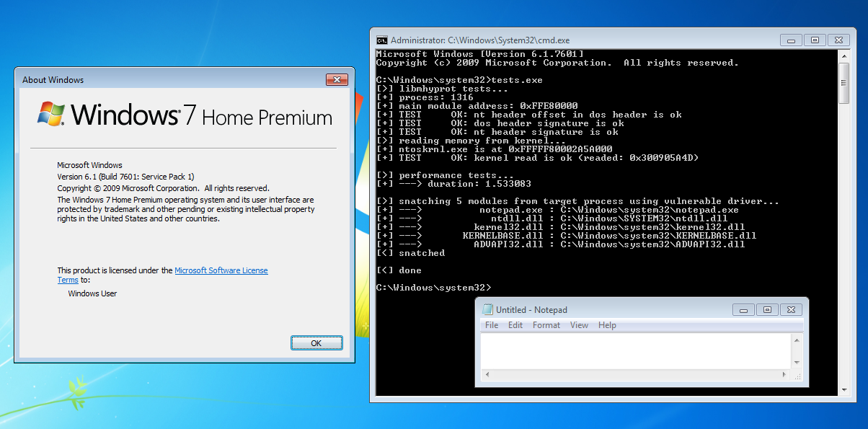
Task: Close the Untitled Notepad window
Action: click(x=792, y=309)
